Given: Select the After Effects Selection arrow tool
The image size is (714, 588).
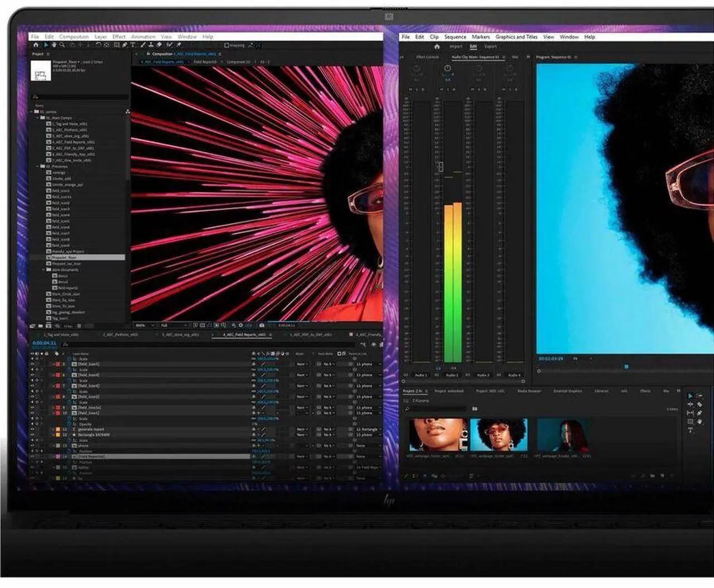Looking at the screenshot, I should pyautogui.click(x=46, y=45).
